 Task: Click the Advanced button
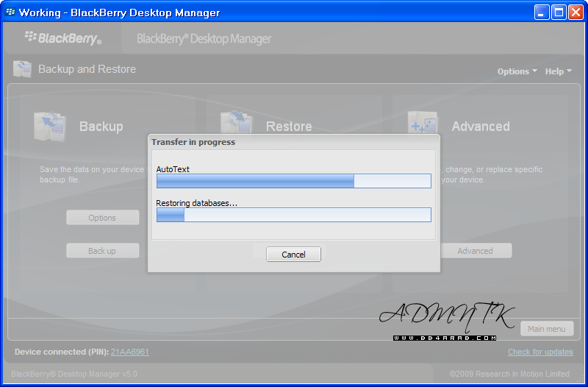point(475,251)
